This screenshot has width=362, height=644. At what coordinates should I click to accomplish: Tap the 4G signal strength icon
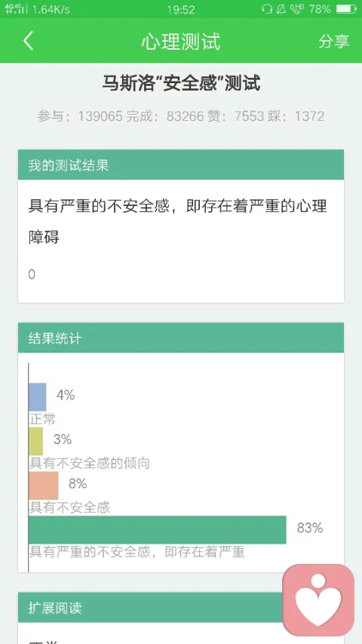click(15, 9)
